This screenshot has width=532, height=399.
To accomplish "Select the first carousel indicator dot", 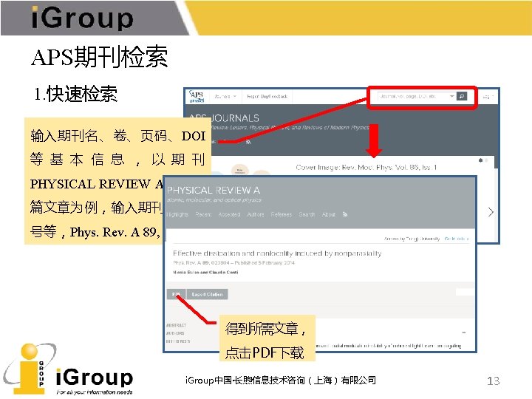I will (481, 160).
